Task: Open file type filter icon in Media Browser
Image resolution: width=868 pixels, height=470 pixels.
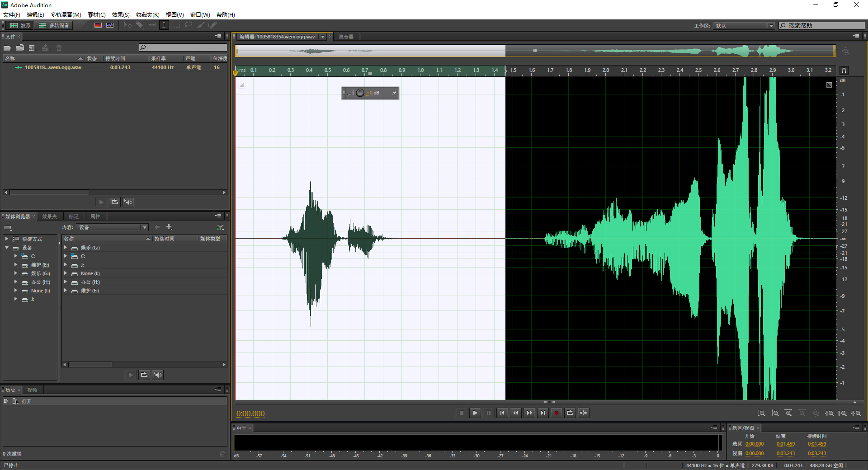Action: [x=220, y=227]
